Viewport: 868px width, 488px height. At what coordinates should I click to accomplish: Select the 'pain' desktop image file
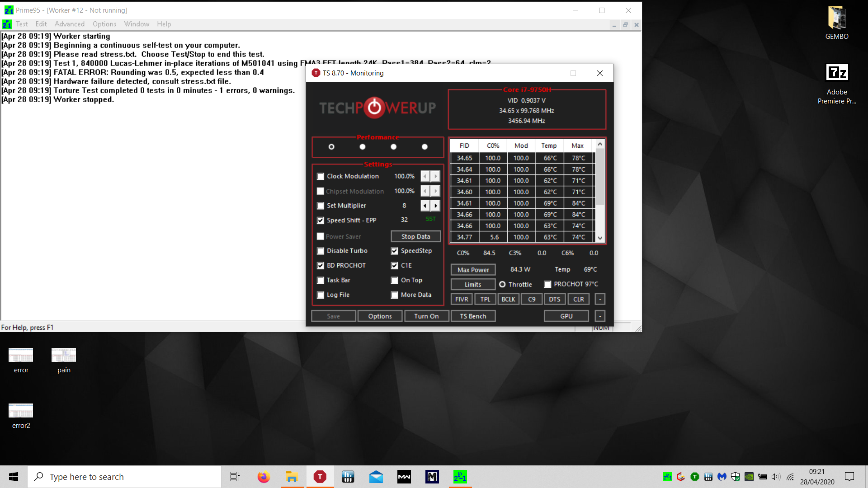coord(64,361)
